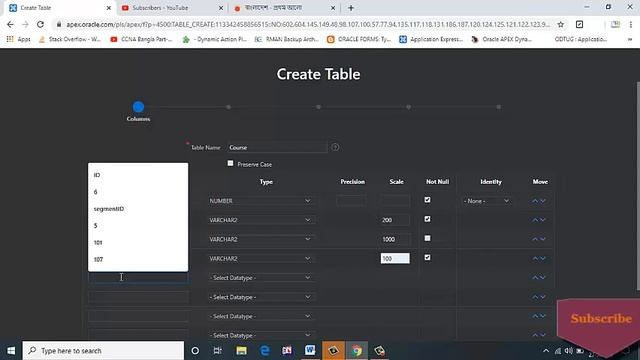
Task: Click the volume icon in tray
Action: click(569, 351)
